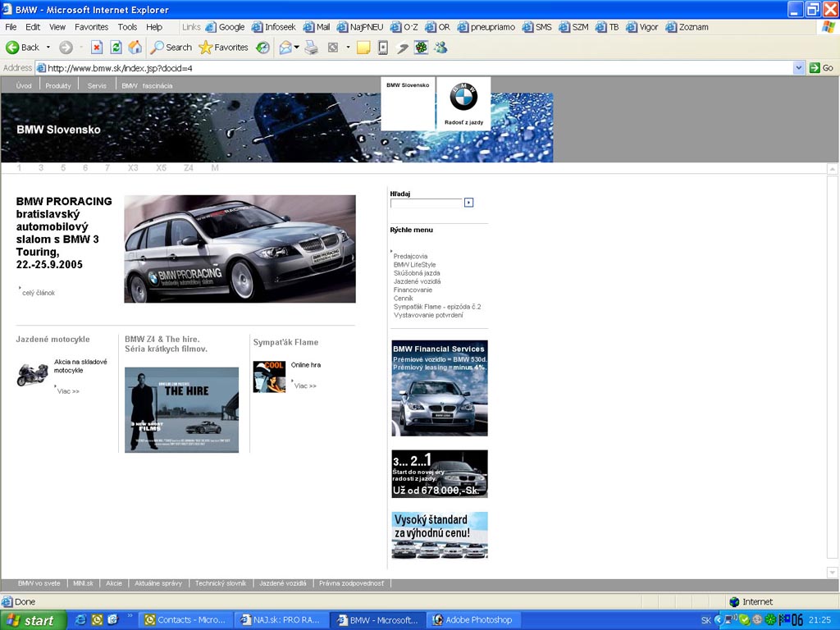This screenshot has height=630, width=840.
Task: Open the History icon in toolbar
Action: click(x=262, y=48)
